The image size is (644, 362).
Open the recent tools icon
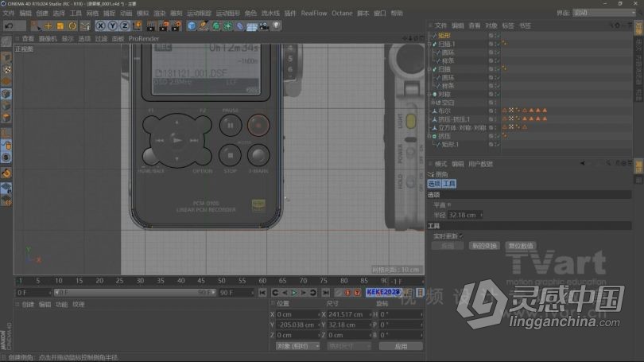[85, 26]
